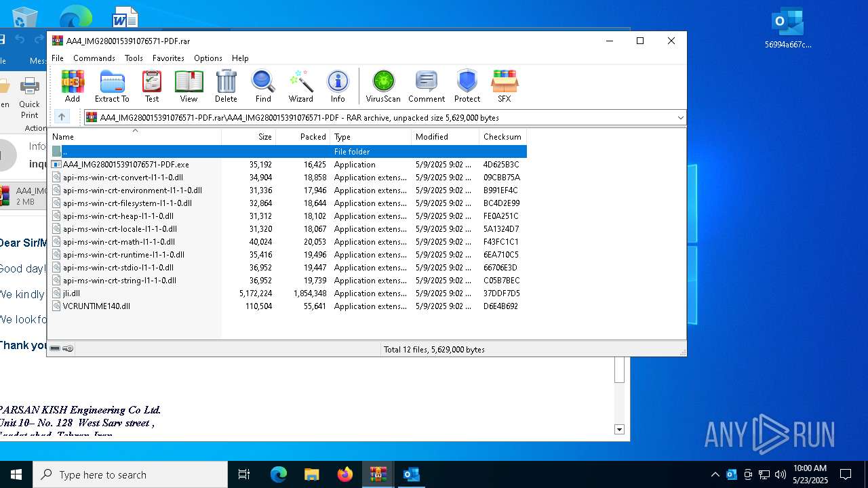Open the Favorites menu
This screenshot has height=488, width=868.
click(x=168, y=58)
